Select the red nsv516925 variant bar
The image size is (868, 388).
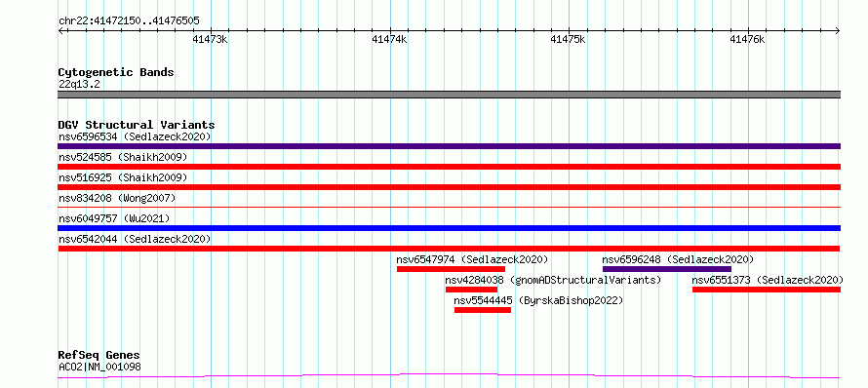tap(449, 187)
